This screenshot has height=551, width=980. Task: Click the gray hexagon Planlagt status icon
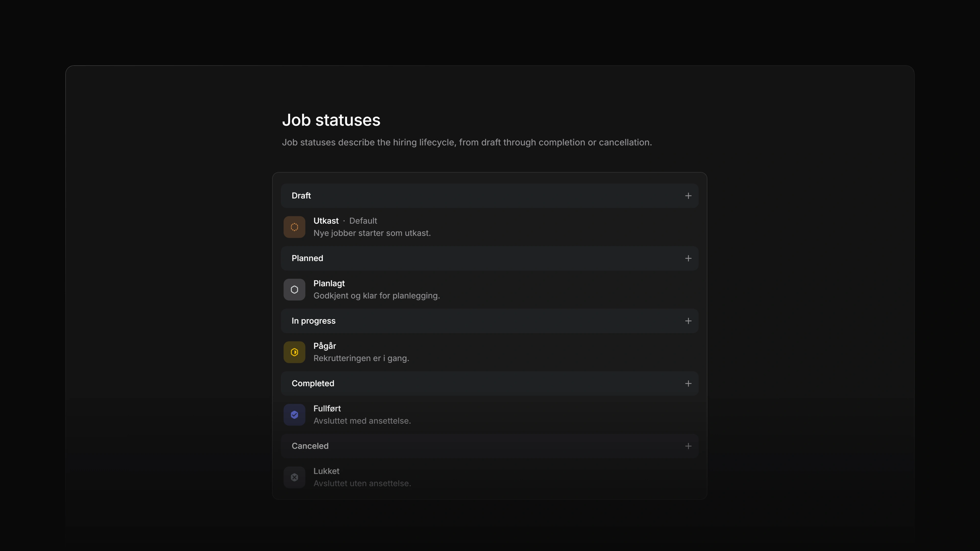click(x=294, y=290)
